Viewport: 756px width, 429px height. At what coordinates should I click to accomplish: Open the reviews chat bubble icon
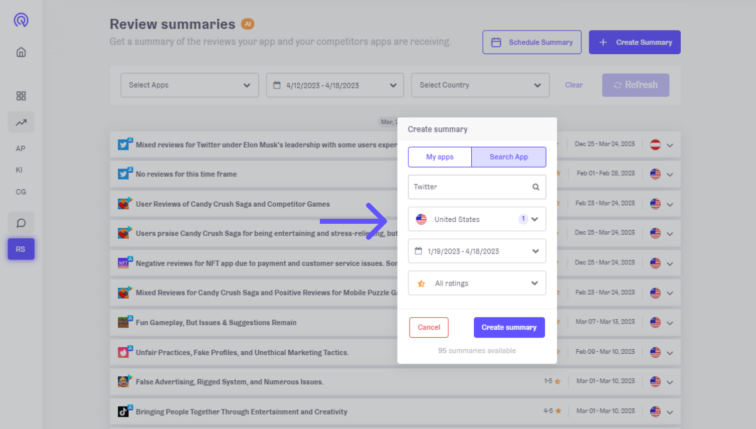click(21, 221)
